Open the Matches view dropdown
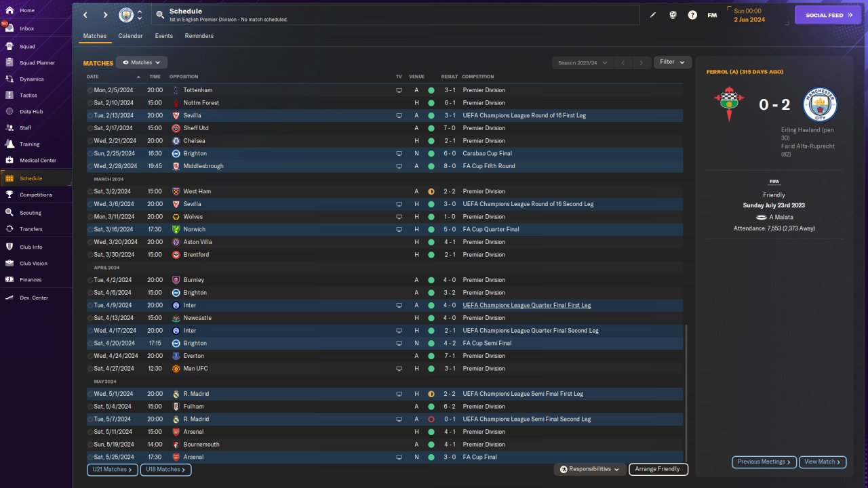The width and height of the screenshot is (868, 488). (x=142, y=62)
